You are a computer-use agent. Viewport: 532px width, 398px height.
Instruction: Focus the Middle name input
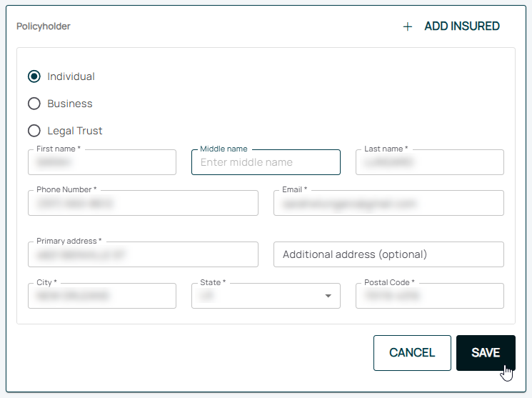[266, 162]
